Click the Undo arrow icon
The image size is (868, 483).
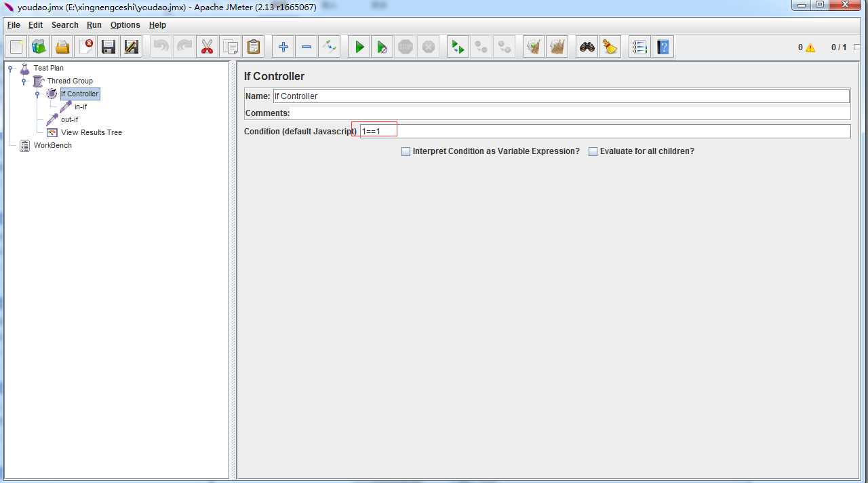(x=161, y=47)
